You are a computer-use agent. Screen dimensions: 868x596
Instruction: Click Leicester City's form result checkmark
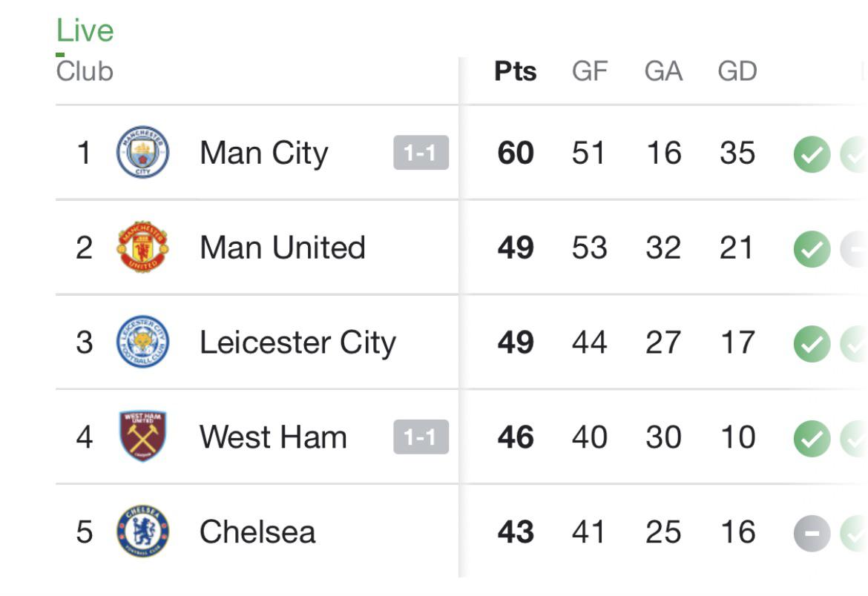[812, 342]
